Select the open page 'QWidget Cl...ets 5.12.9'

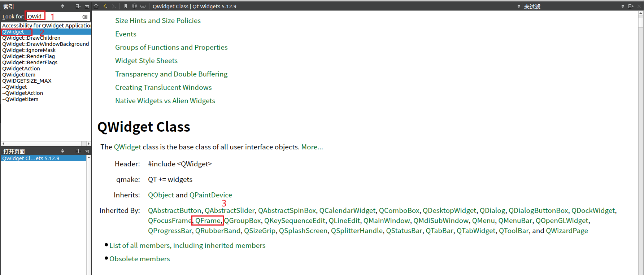(x=44, y=158)
